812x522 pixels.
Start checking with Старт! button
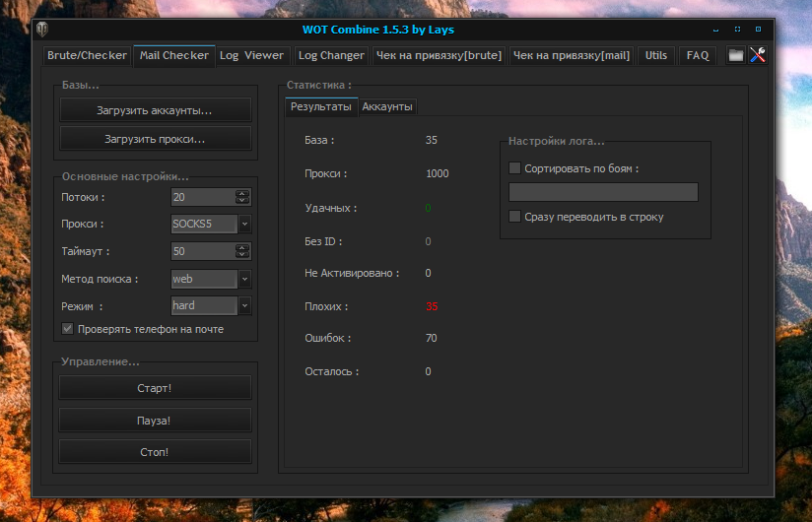coord(155,388)
